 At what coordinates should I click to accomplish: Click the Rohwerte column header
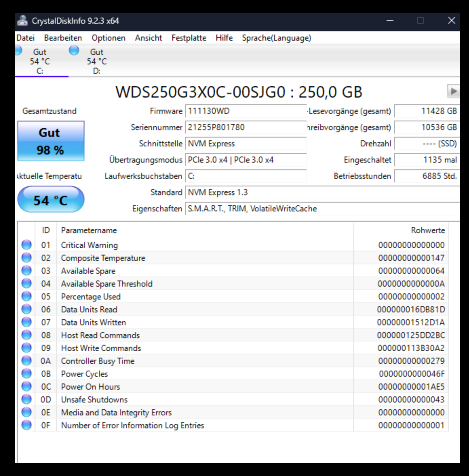point(401,230)
